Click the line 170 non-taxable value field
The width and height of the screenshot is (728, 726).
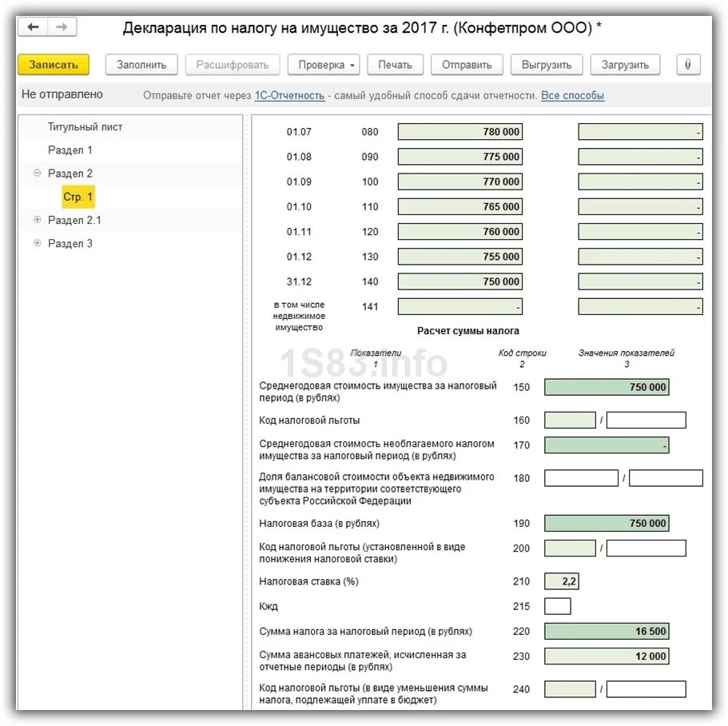click(x=607, y=445)
